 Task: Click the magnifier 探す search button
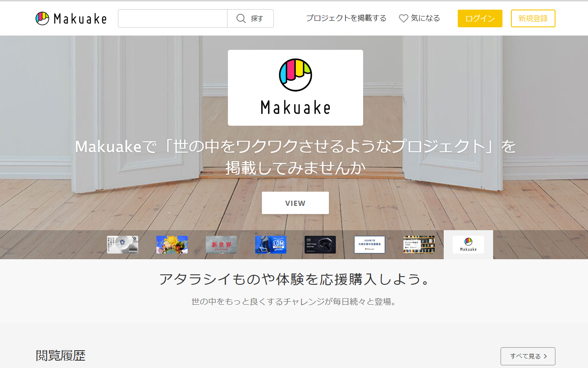(x=250, y=19)
